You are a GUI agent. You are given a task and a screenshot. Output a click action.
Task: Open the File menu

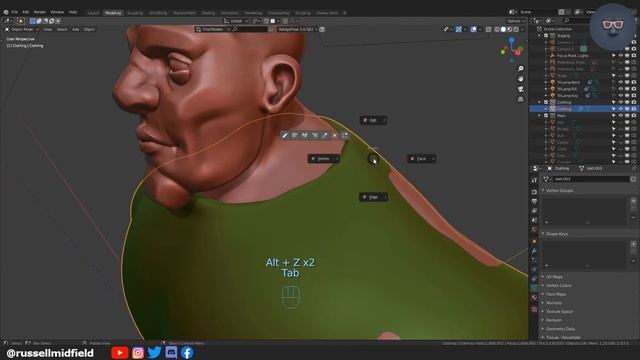15,12
